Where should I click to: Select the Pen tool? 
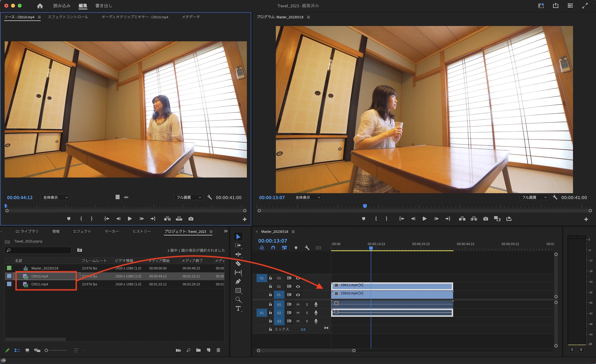238,281
